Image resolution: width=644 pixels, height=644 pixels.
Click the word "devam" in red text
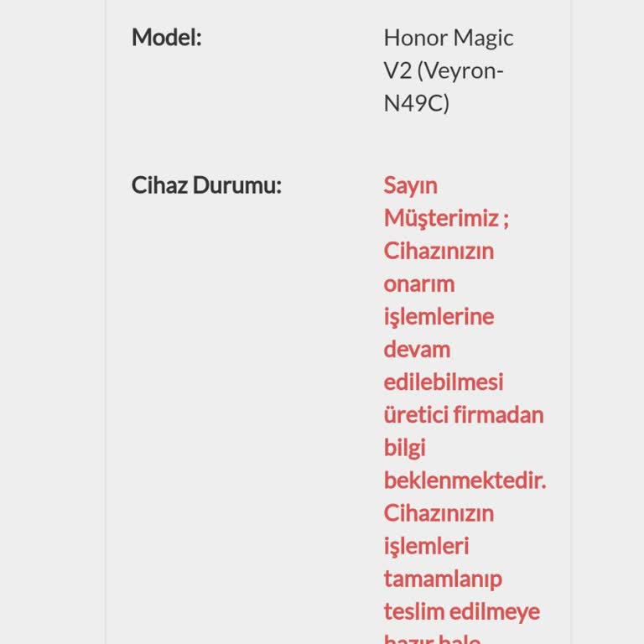(x=417, y=349)
